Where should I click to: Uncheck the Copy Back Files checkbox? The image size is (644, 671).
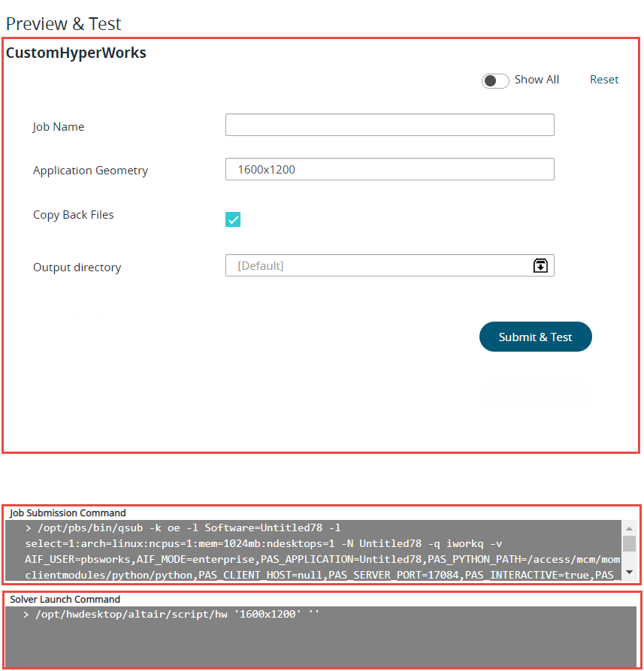pyautogui.click(x=233, y=219)
